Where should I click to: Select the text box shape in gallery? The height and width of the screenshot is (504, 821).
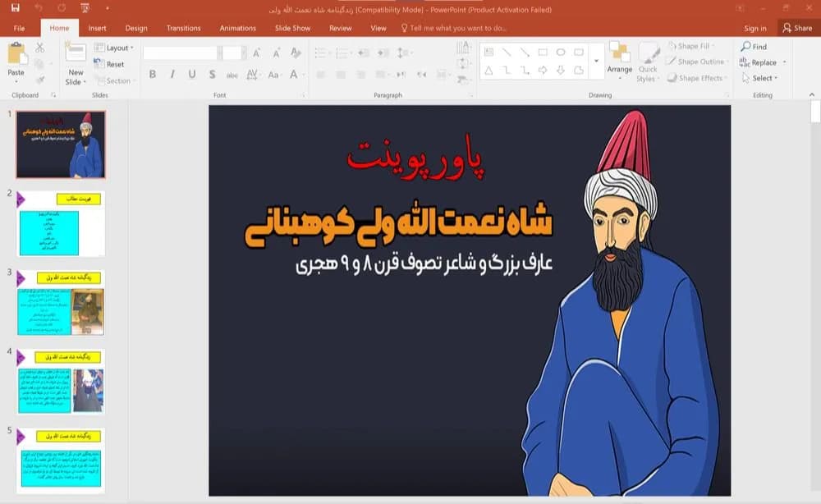(x=488, y=52)
